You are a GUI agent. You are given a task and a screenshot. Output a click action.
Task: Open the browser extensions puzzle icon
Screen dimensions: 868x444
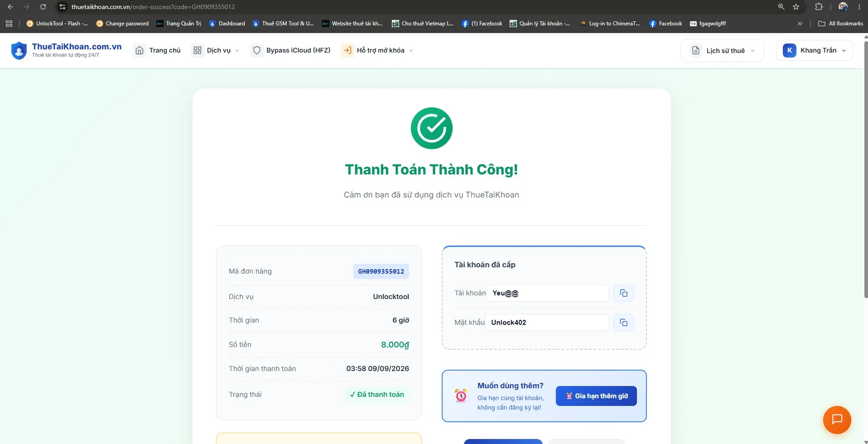click(x=819, y=7)
